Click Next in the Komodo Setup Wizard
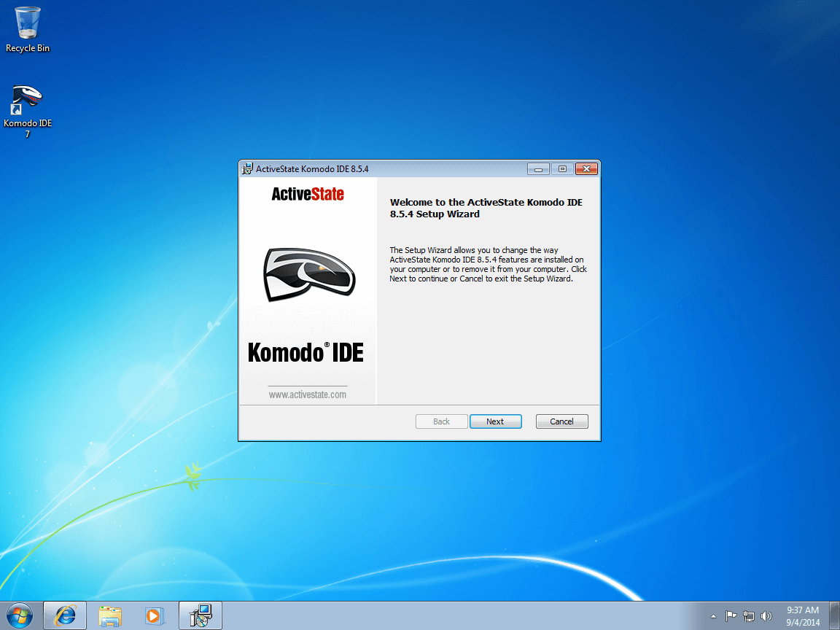This screenshot has height=630, width=840. pos(496,421)
